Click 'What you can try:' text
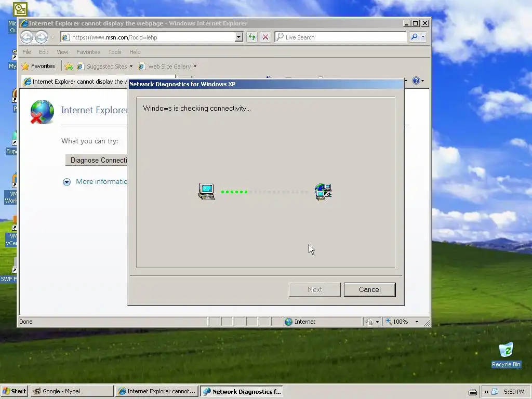The width and height of the screenshot is (532, 399). coord(89,141)
